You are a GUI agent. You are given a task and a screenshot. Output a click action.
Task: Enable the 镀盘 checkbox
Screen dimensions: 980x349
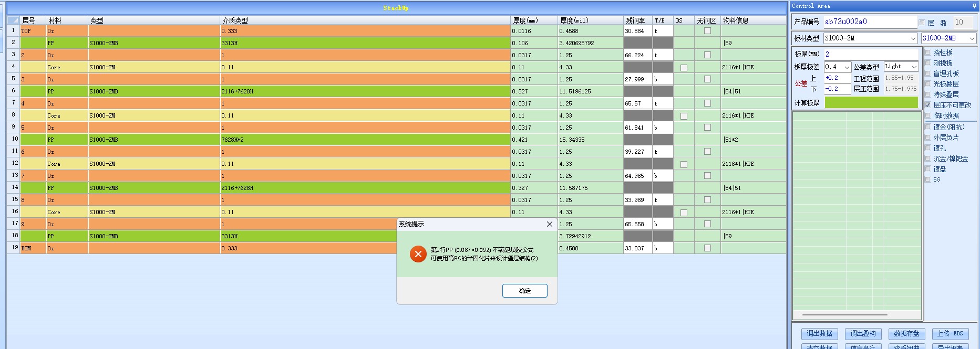(x=928, y=169)
